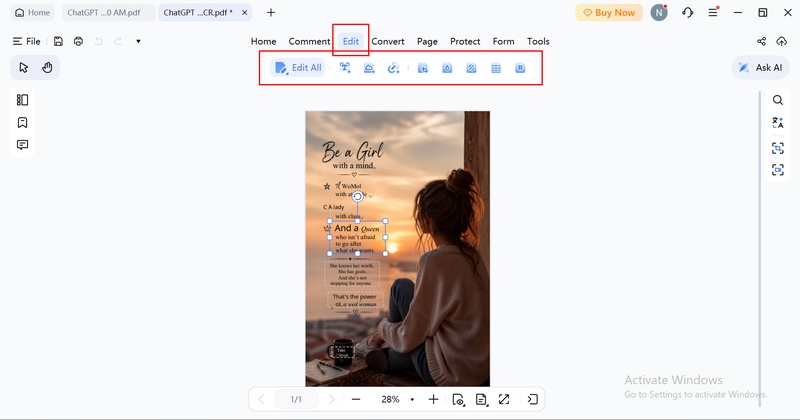Open the File menu
This screenshot has height=420, width=800.
coord(27,41)
